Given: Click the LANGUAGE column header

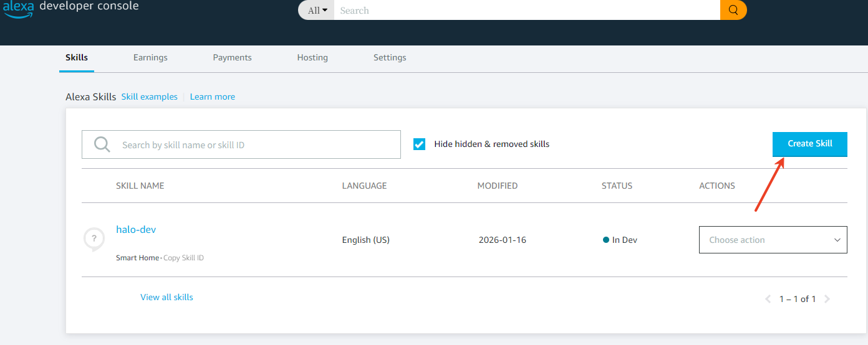Looking at the screenshot, I should 364,186.
